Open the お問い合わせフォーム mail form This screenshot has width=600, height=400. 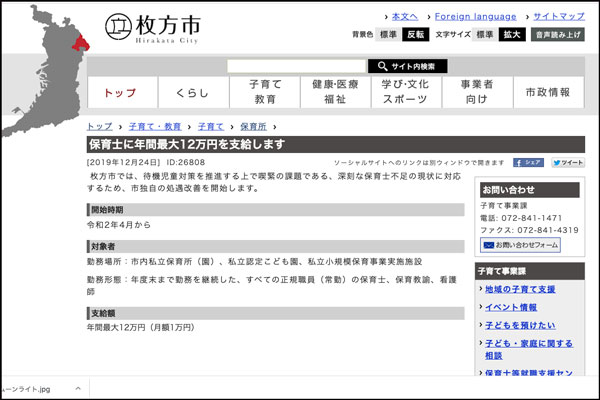pos(519,245)
